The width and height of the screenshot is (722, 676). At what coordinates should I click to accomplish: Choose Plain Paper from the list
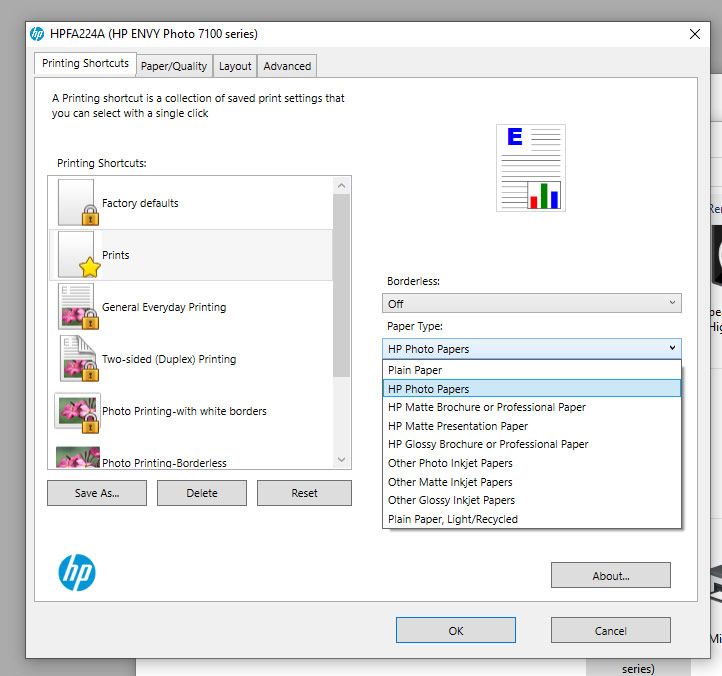[x=531, y=370]
